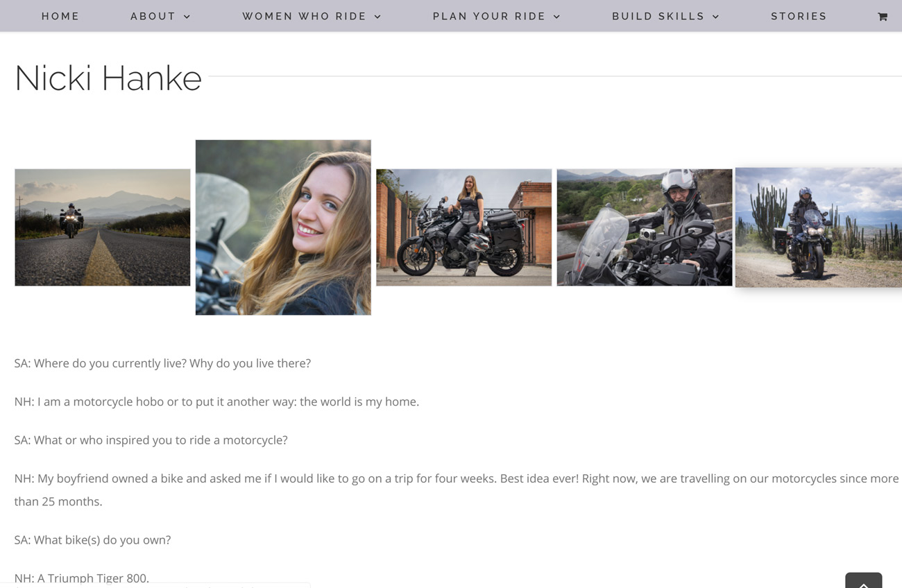Open the Build Skills navigation item
Screen dimensions: 902x588
click(x=658, y=16)
